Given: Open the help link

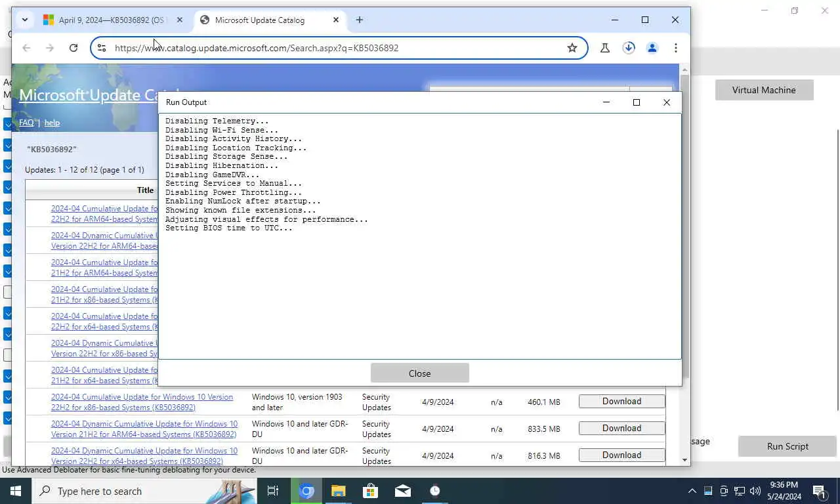Looking at the screenshot, I should (52, 123).
